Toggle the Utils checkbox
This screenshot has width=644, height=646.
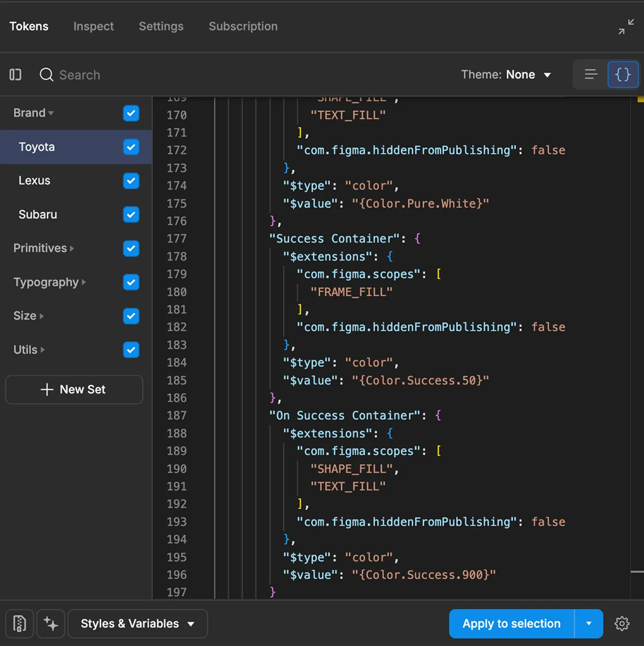click(131, 350)
